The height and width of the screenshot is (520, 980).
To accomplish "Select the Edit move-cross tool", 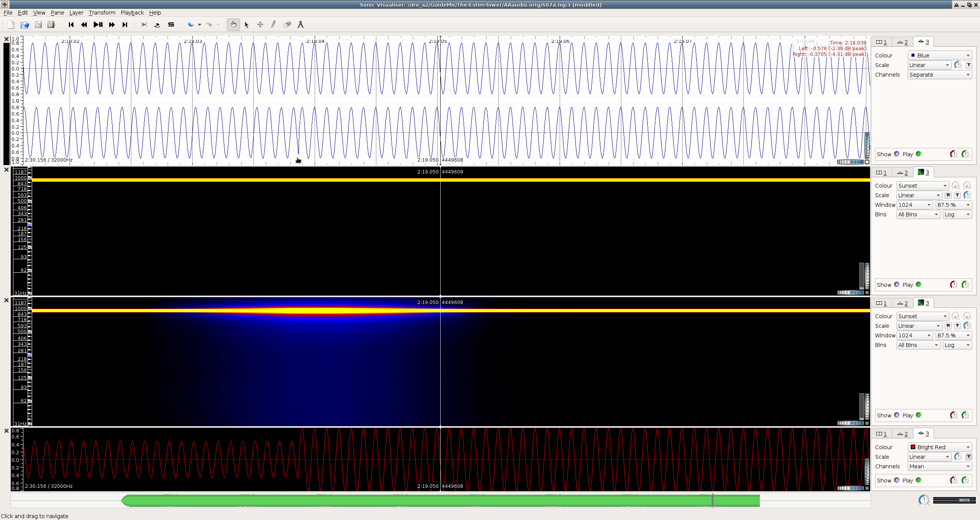I will click(260, 25).
